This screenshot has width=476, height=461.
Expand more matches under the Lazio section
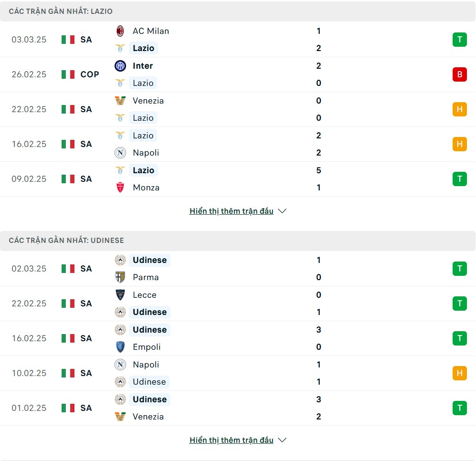[232, 211]
